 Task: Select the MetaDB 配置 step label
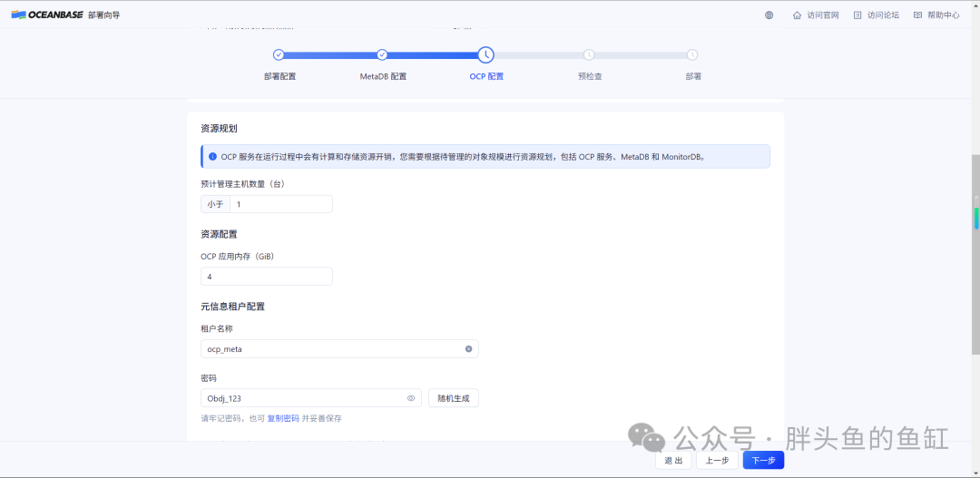point(383,77)
